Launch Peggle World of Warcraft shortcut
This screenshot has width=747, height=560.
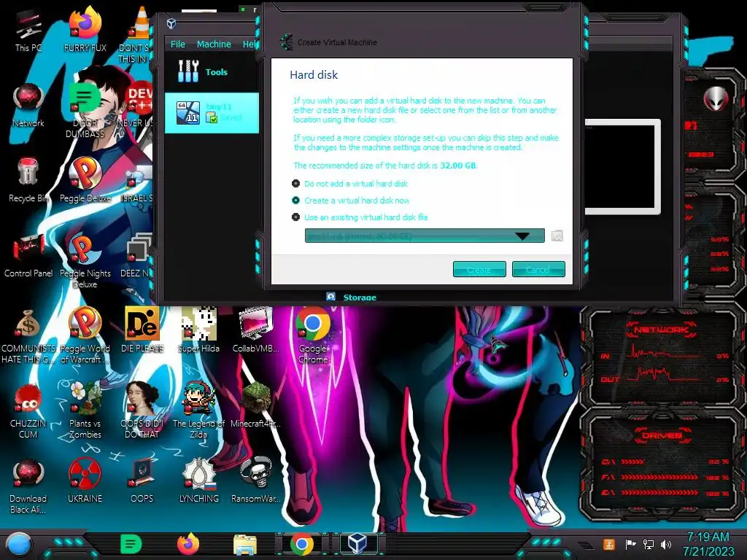pos(85,335)
